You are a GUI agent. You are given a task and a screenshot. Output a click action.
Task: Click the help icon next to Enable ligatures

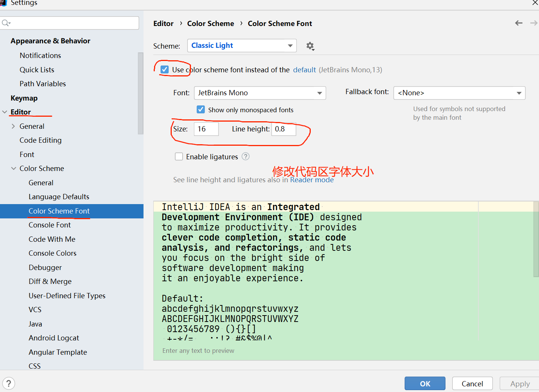pyautogui.click(x=246, y=157)
